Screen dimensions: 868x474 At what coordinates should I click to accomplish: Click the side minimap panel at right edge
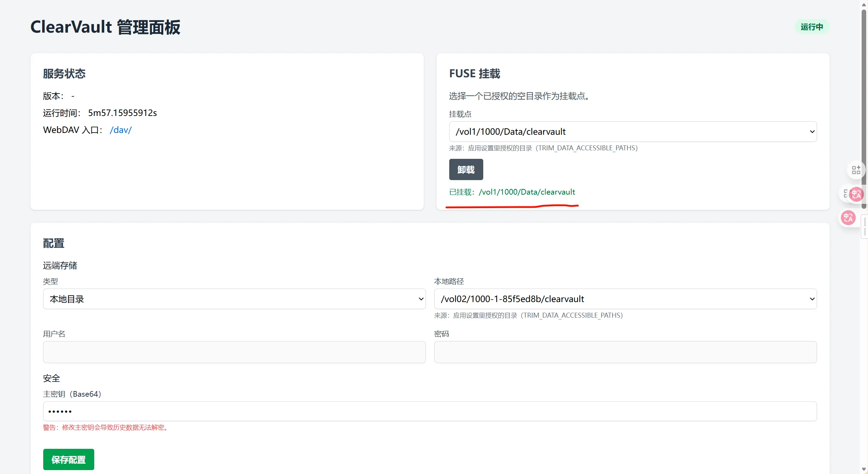865,227
